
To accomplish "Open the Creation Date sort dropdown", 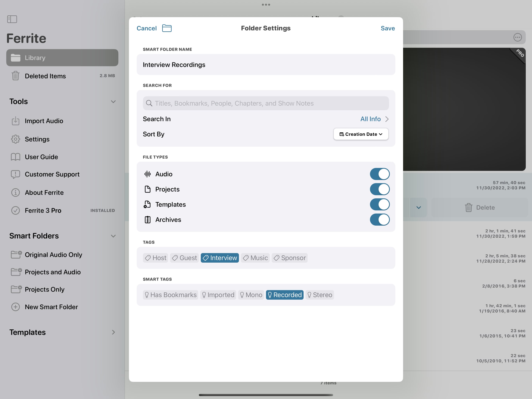I will [361, 134].
